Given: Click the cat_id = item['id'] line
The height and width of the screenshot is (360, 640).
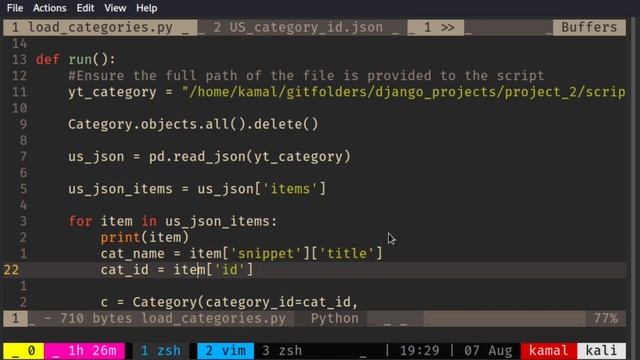Looking at the screenshot, I should [177, 270].
